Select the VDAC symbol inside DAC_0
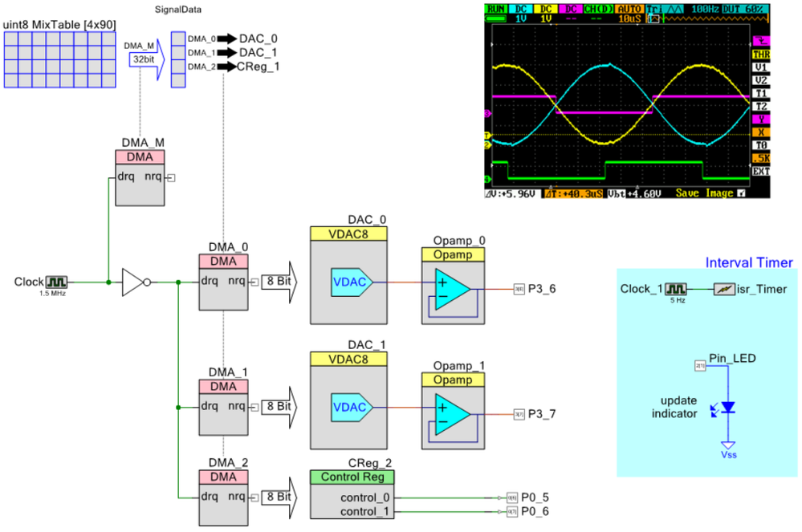This screenshot has height=532, width=802. (349, 282)
